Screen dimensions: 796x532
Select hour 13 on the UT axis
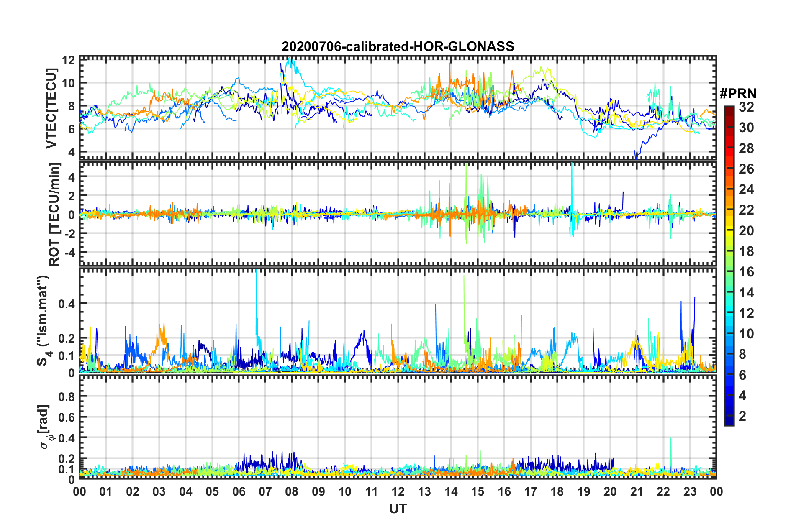(x=424, y=491)
